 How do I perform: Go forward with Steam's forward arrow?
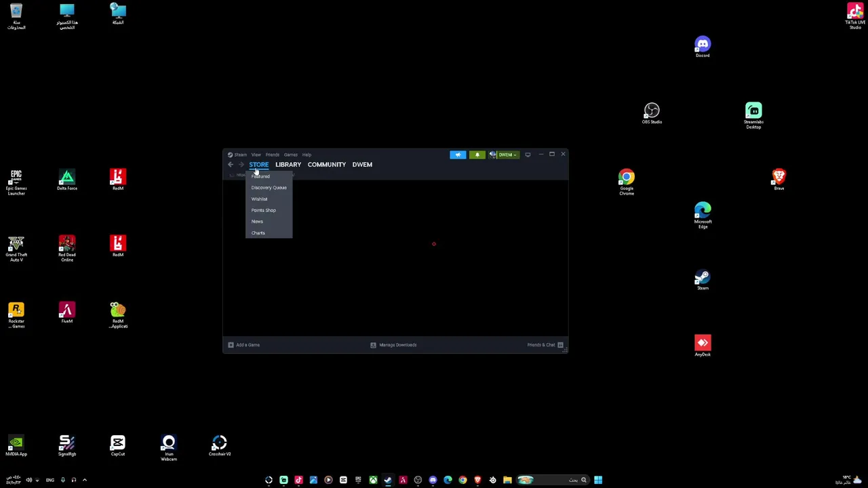pos(241,165)
